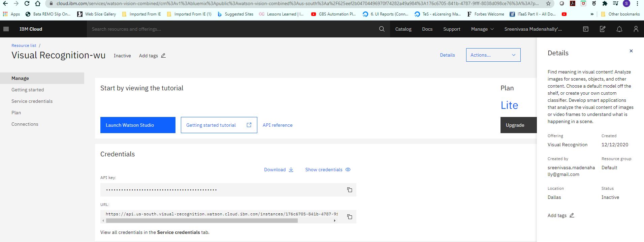Go to Resource list breadcrumb

click(24, 46)
